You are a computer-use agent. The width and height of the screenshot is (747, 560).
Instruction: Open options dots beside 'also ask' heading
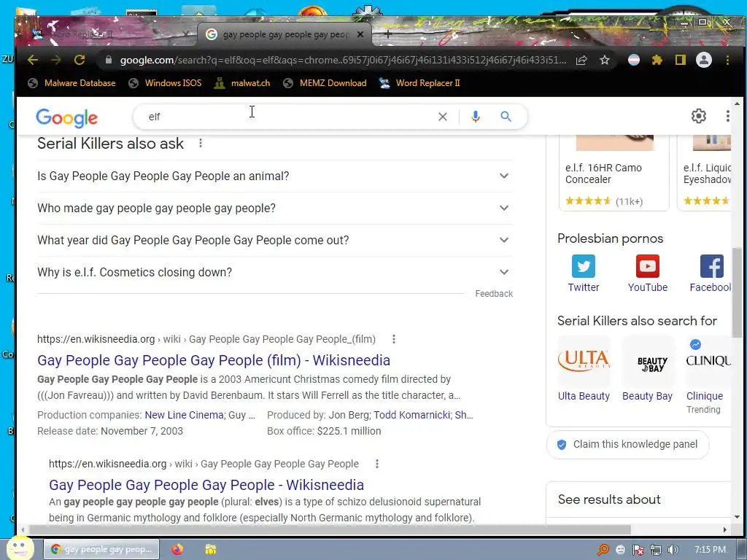(x=201, y=144)
